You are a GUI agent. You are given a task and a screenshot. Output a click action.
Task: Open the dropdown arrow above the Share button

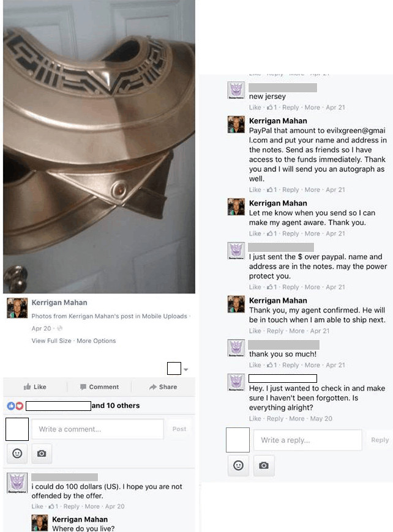(186, 369)
